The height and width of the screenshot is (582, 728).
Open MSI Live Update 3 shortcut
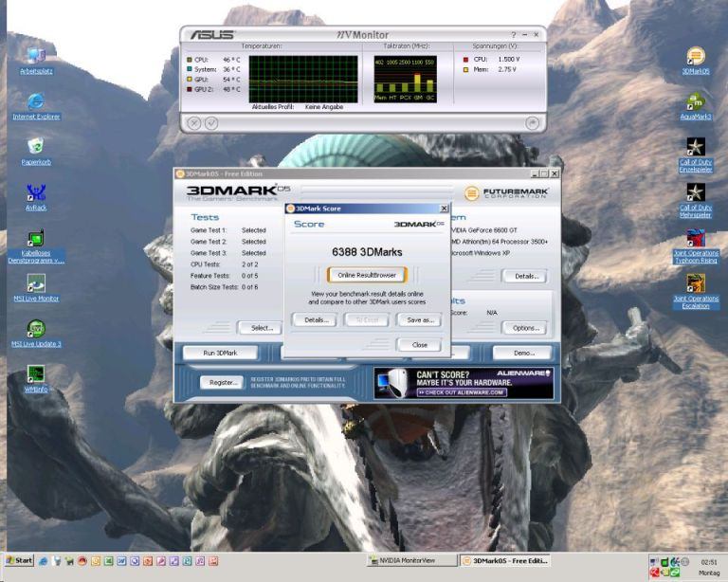tap(36, 334)
